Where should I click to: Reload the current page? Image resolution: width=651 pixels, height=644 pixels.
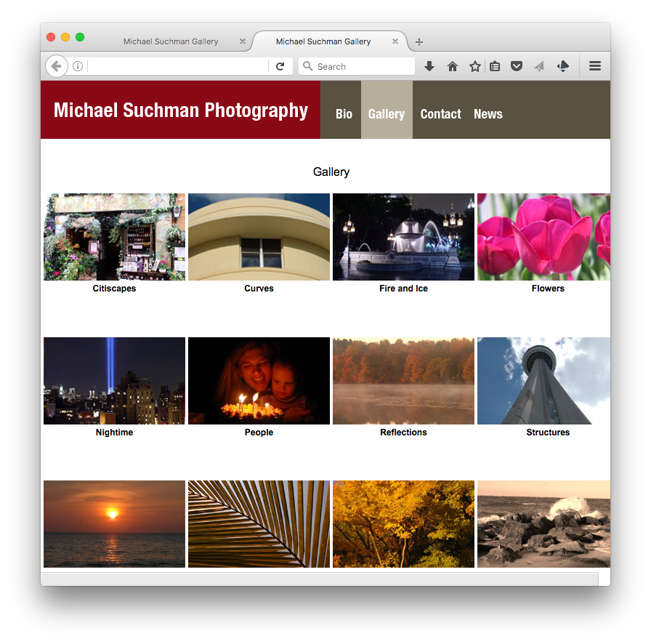pos(280,66)
